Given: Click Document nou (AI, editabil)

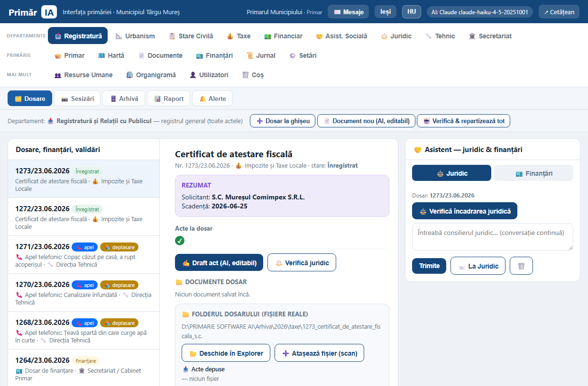Looking at the screenshot, I should coord(366,121).
